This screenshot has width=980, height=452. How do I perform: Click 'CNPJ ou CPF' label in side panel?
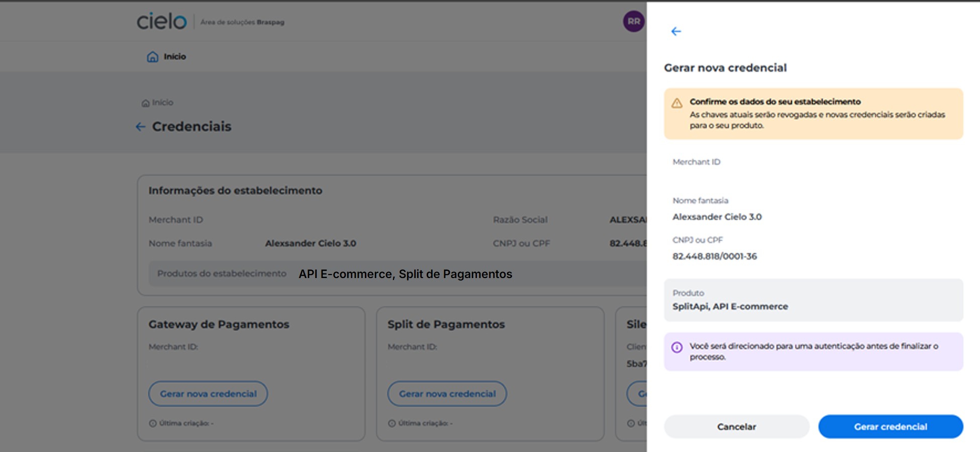click(x=698, y=240)
